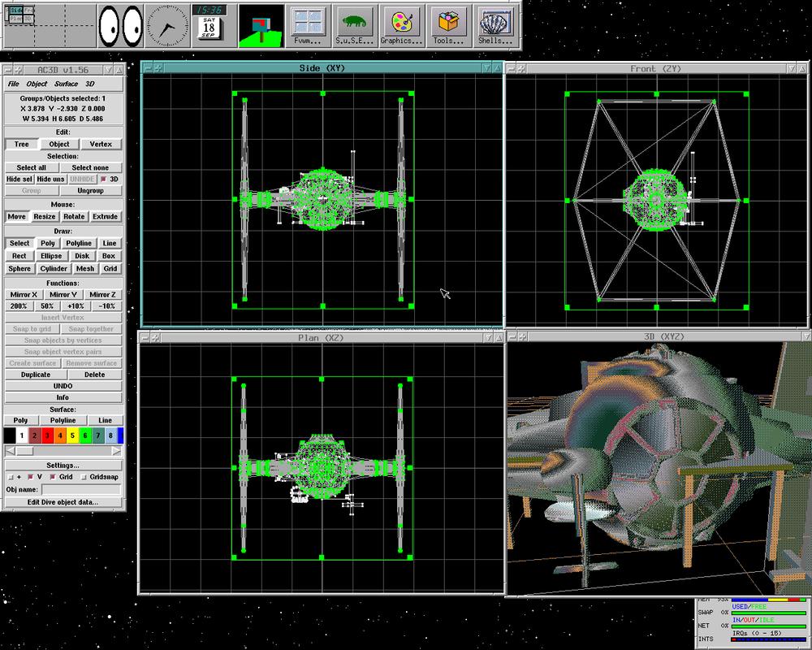Set mouse mode to Extrude
This screenshot has height=650, width=812.
click(x=105, y=216)
